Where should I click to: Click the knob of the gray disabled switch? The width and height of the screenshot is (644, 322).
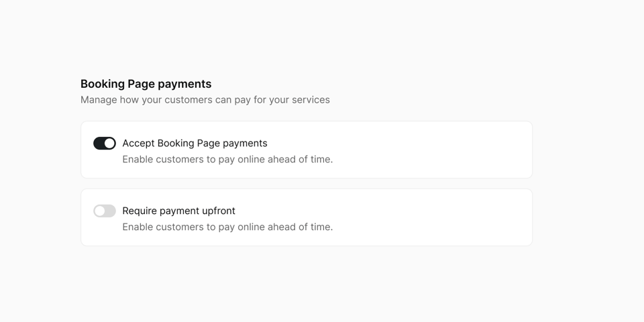(99, 211)
